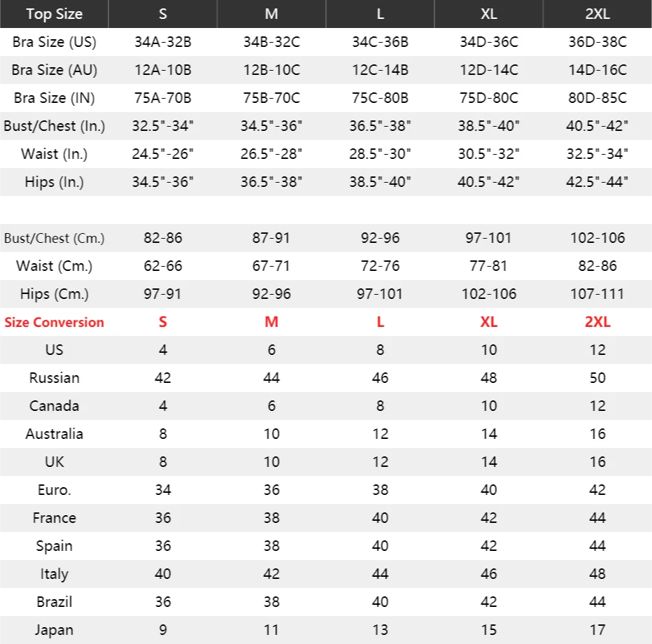The height and width of the screenshot is (644, 652).
Task: Select the 102-106 bust value under 2XL
Action: [597, 238]
